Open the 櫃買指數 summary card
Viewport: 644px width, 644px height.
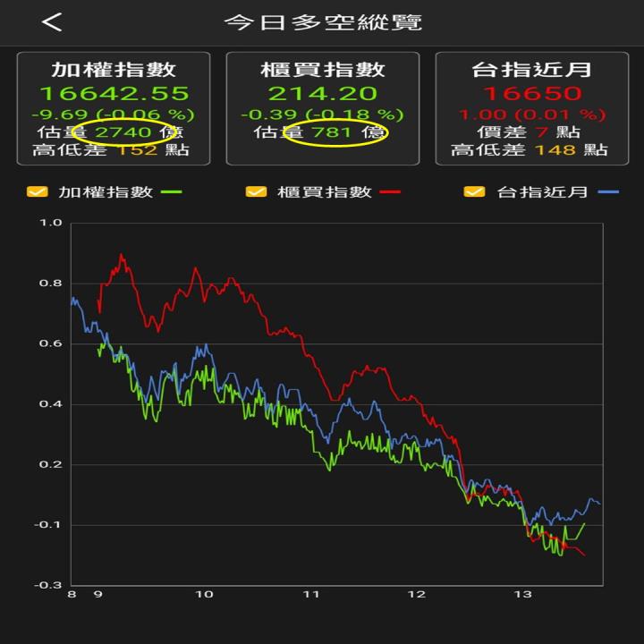tap(323, 108)
